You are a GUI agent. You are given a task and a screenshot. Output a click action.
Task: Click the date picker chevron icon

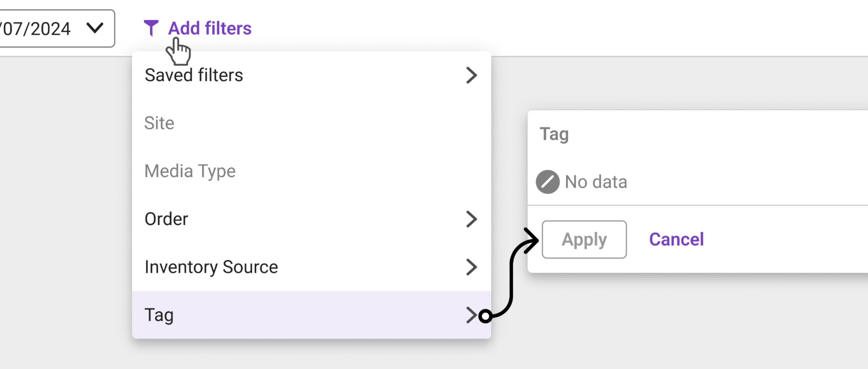click(94, 29)
